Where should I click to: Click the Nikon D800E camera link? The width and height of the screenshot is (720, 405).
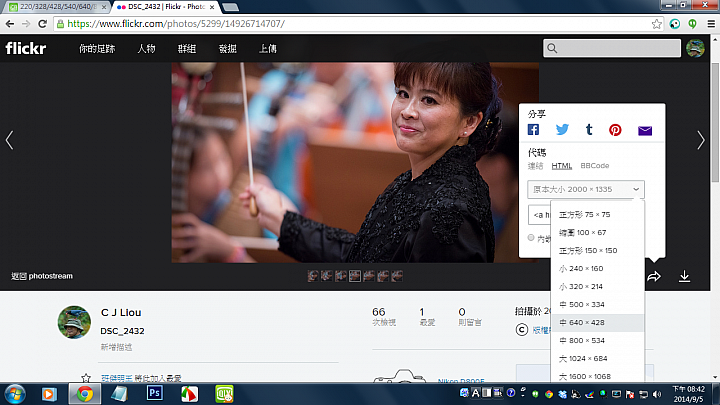point(461,380)
